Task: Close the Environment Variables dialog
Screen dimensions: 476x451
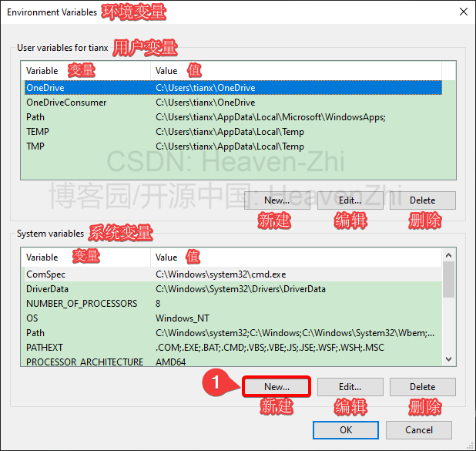Action: (463, 12)
